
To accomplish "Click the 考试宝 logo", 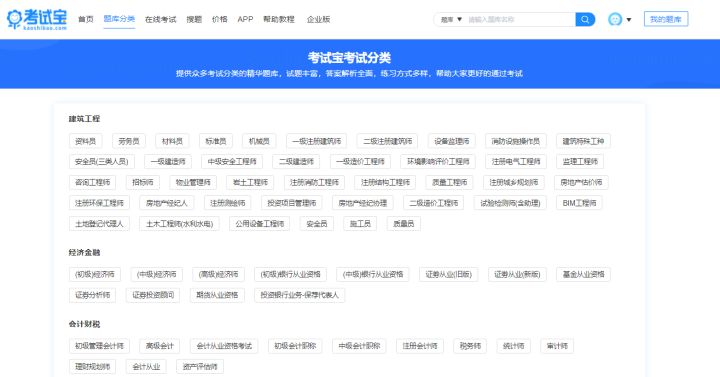I will [37, 19].
